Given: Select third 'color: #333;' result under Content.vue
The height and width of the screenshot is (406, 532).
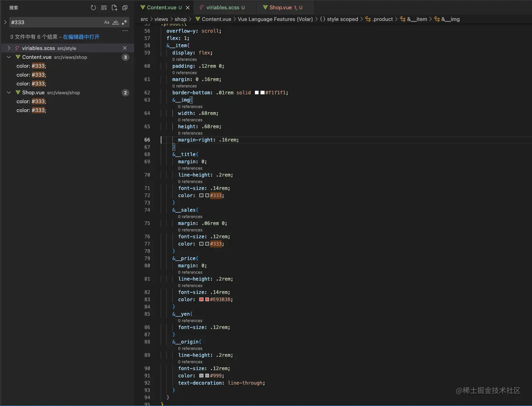Looking at the screenshot, I should point(31,83).
